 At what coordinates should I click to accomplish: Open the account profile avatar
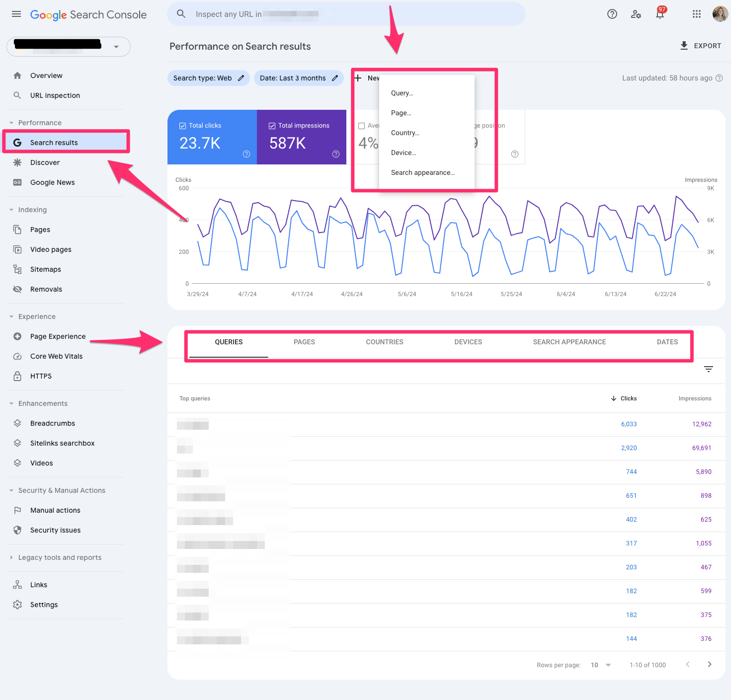720,14
